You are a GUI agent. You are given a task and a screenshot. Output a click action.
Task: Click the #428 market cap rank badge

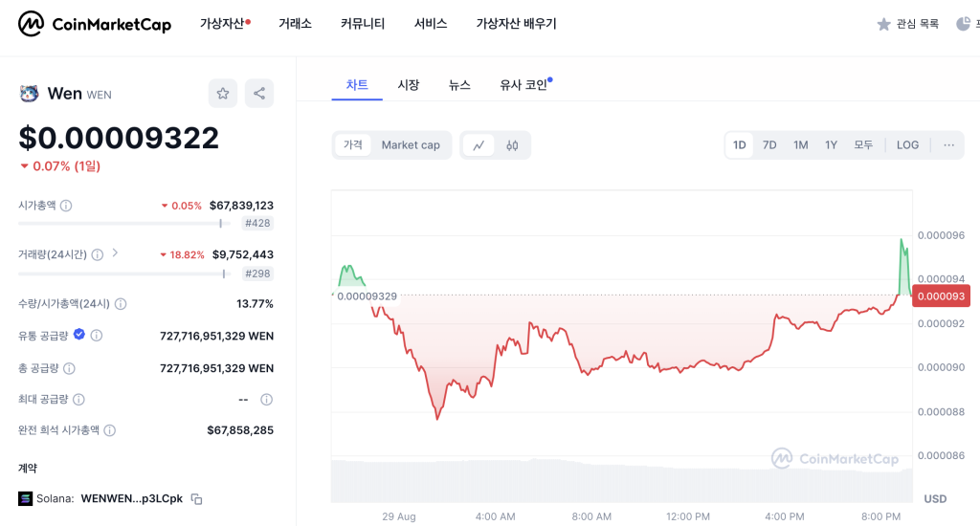coord(257,223)
